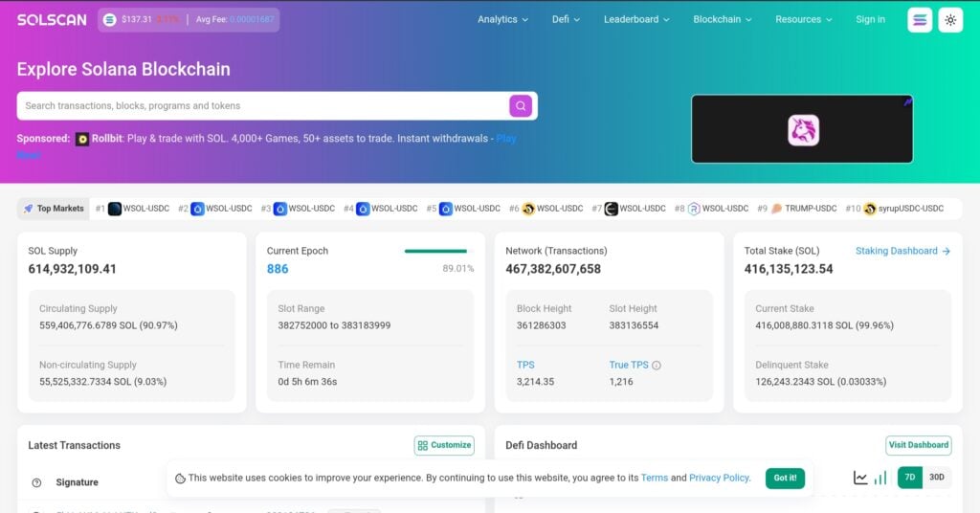The image size is (980, 513).
Task: Expand the Blockchain menu
Action: coord(722,20)
